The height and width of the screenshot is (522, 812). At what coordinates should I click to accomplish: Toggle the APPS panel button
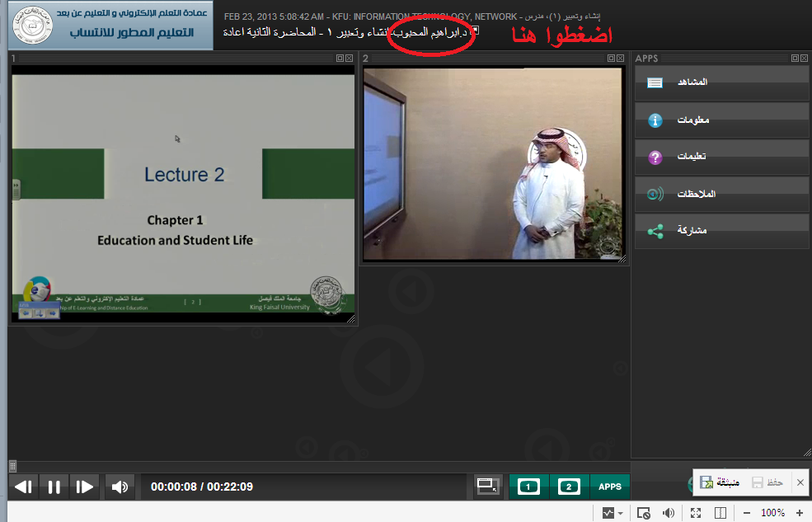610,487
